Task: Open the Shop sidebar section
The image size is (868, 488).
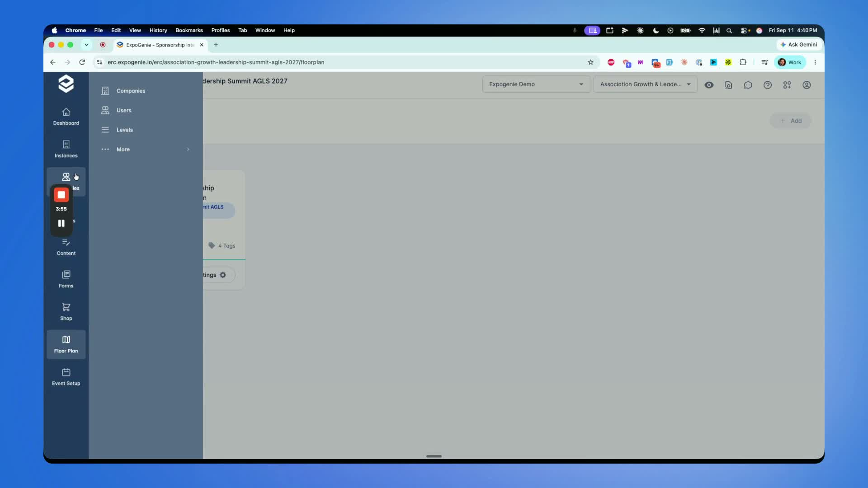Action: click(66, 312)
